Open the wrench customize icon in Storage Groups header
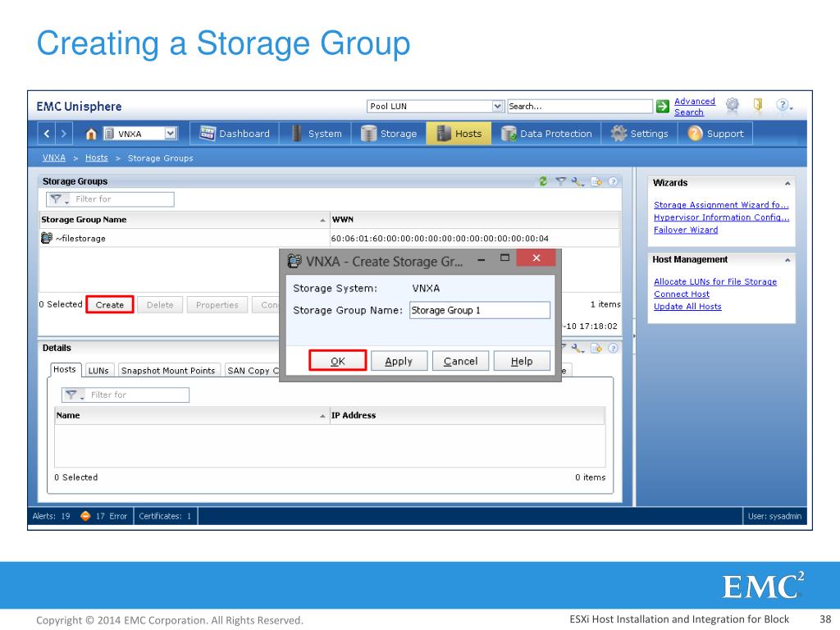 coord(577,181)
